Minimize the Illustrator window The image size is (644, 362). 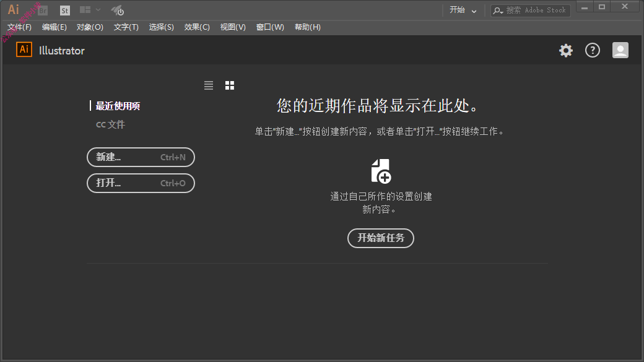(x=585, y=7)
